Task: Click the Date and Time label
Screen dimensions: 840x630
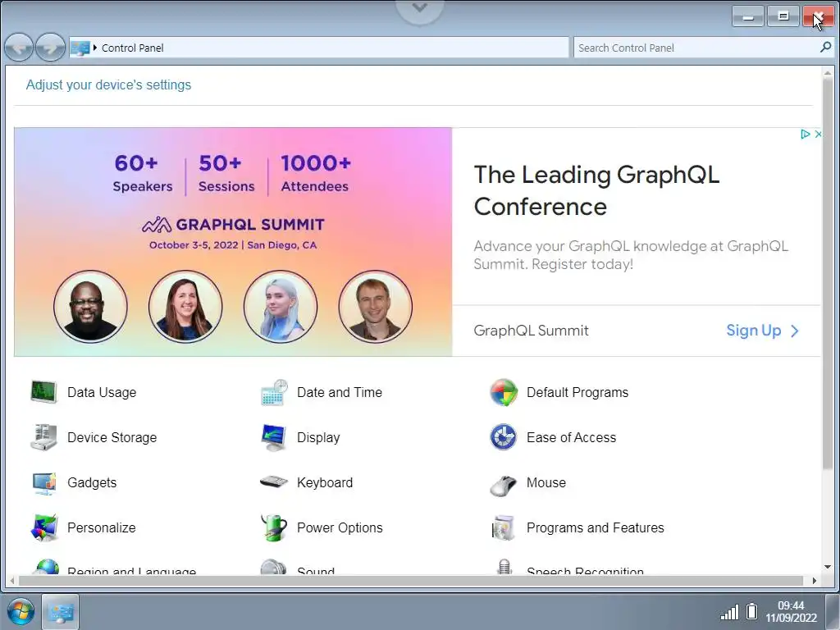Action: [x=340, y=392]
